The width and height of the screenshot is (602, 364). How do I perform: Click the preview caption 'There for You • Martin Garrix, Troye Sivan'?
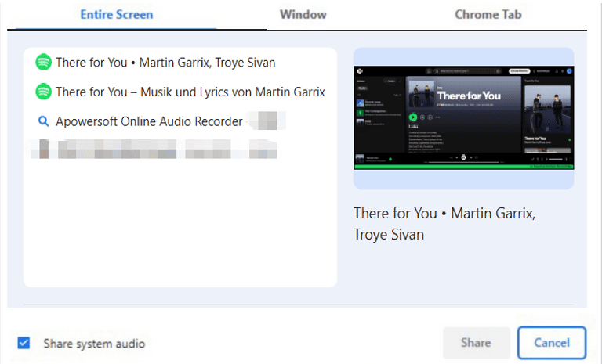pyautogui.click(x=444, y=224)
